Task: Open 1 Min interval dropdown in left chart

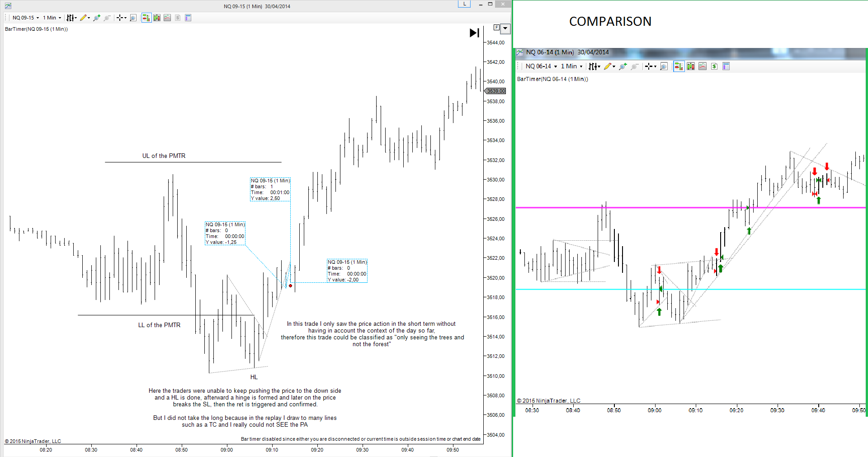Action: (x=52, y=18)
